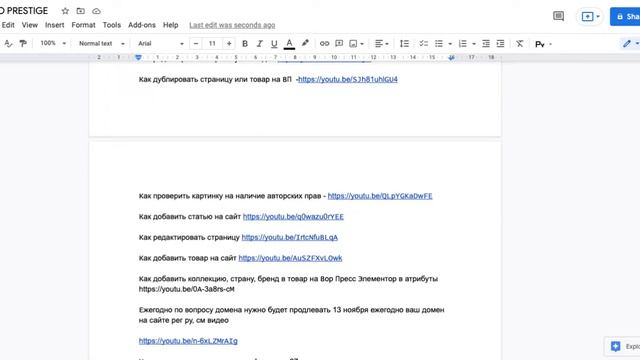Open the Help menu
The image size is (640, 360).
[171, 25]
